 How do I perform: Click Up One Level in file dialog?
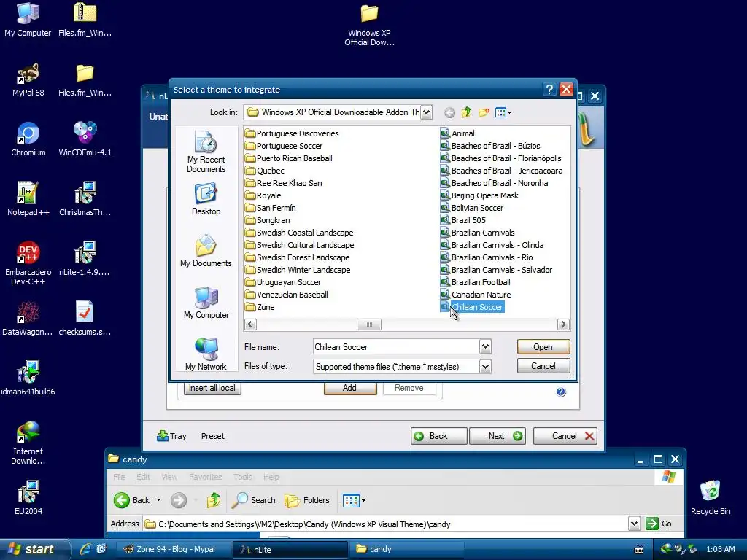pos(466,112)
